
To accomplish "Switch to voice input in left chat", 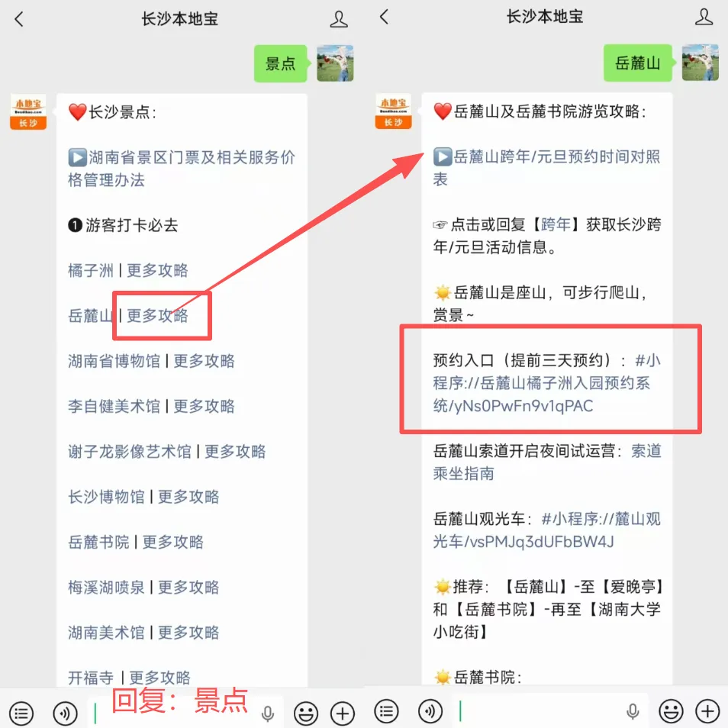I will pyautogui.click(x=66, y=713).
